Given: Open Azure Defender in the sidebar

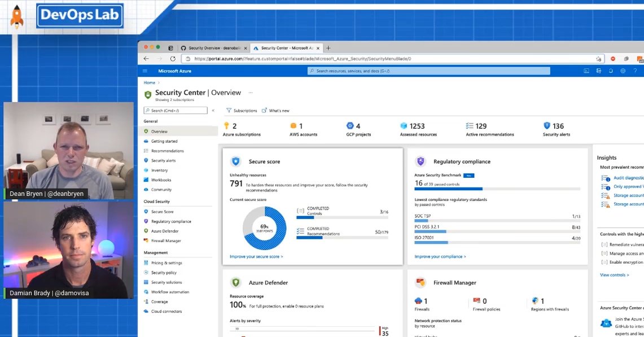Looking at the screenshot, I should 165,231.
